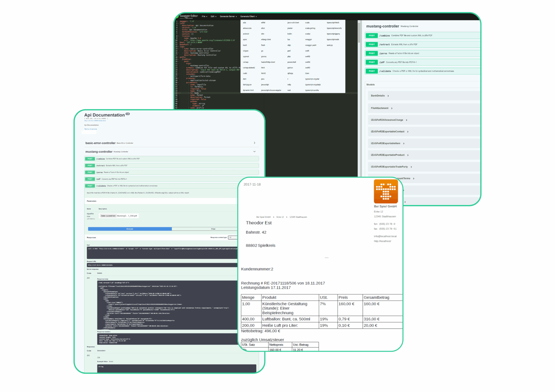Screen dimensions: 555x392
Task: Open the Response content type dropdown
Action: coord(232,237)
